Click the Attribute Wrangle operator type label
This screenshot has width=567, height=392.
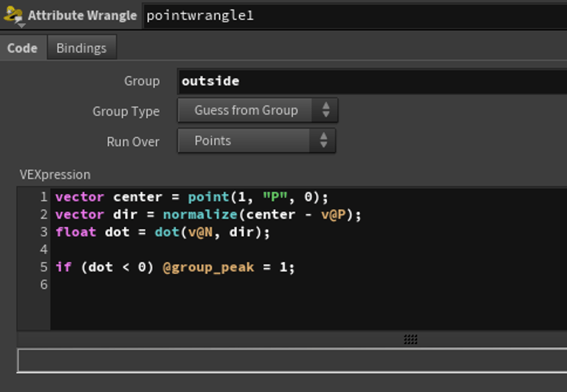pyautogui.click(x=83, y=16)
